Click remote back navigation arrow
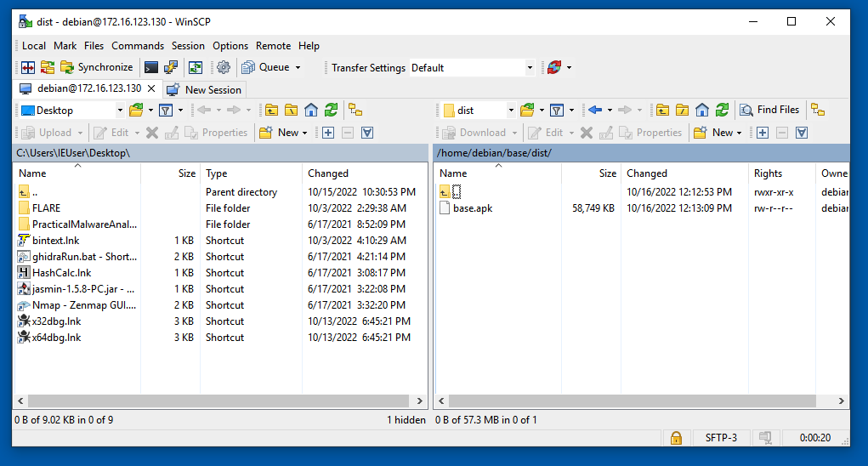 pyautogui.click(x=595, y=110)
